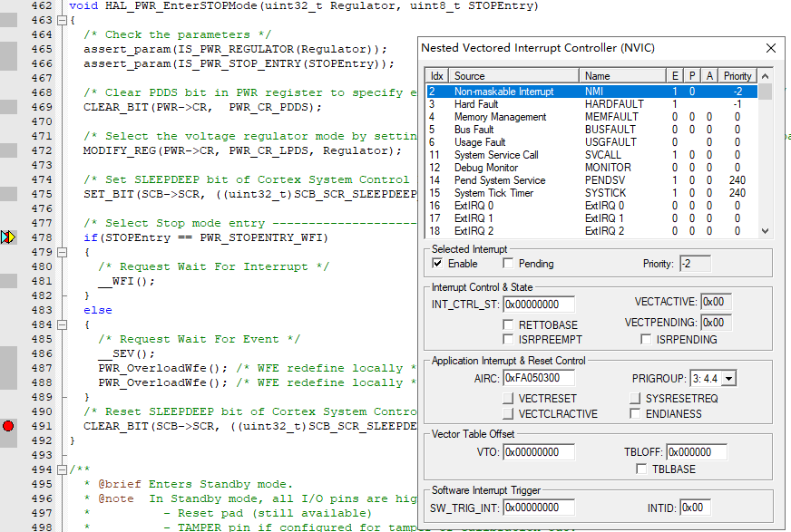This screenshot has height=532, width=791.
Task: Select the Memory Management row
Action: coord(591,117)
